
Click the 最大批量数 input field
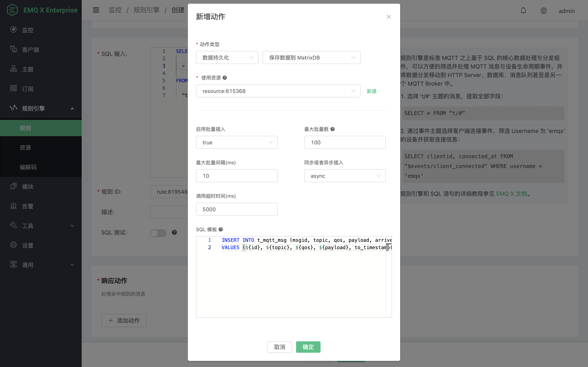[x=345, y=143]
